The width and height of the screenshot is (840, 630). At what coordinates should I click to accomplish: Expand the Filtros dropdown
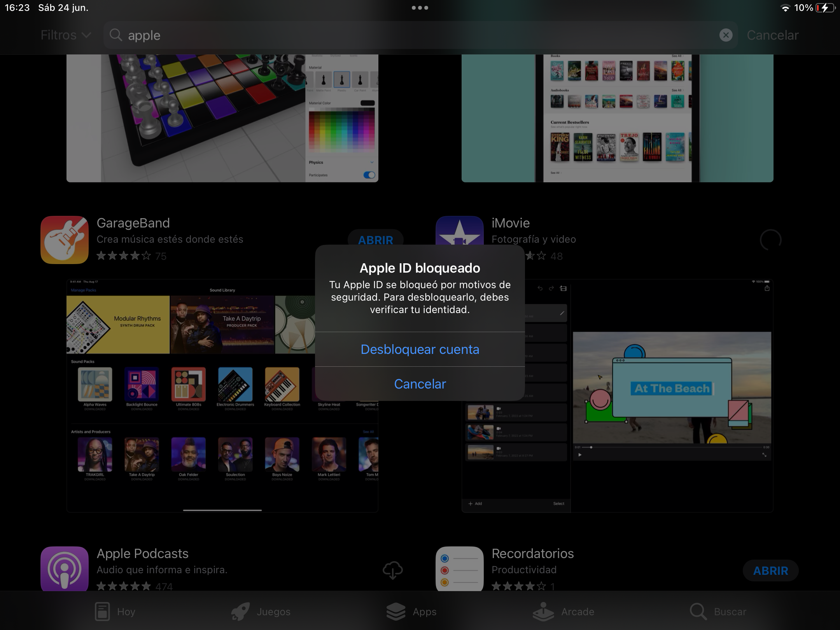click(x=65, y=35)
